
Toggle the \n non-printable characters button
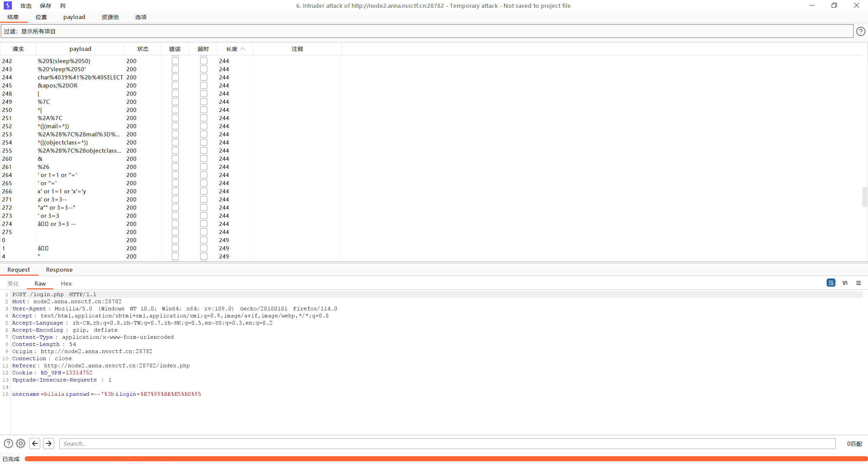click(x=845, y=283)
